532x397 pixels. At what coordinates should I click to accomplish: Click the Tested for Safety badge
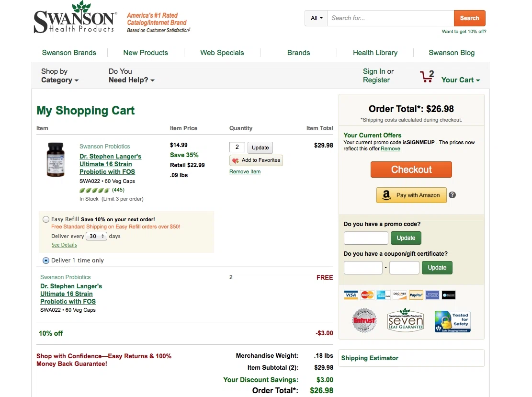(453, 321)
